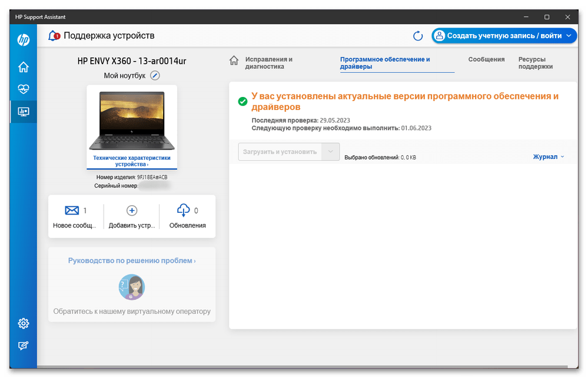The width and height of the screenshot is (588, 378).
Task: Open the feedback pencil icon in sidebar
Action: tap(24, 346)
